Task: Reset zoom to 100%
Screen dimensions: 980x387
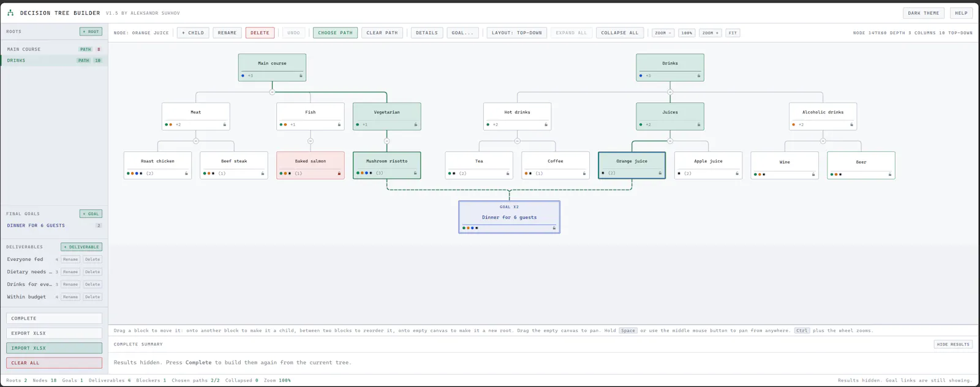Action: click(x=687, y=33)
